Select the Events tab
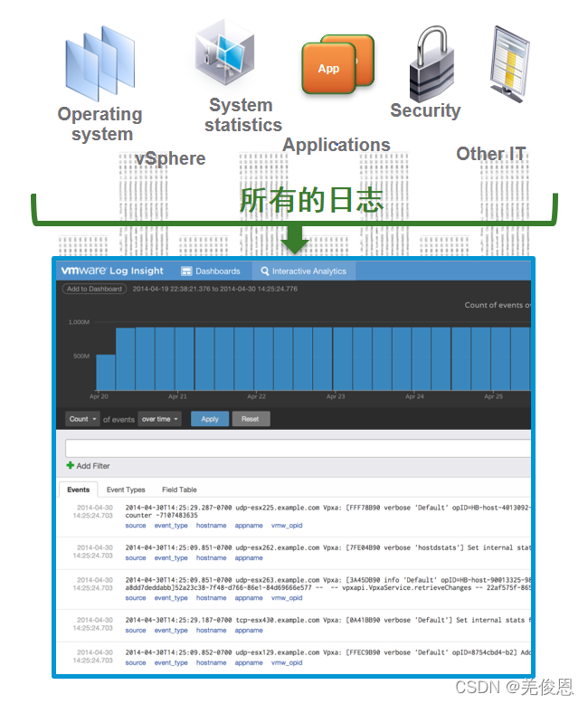Viewport: 588px width, 704px height. click(x=78, y=490)
